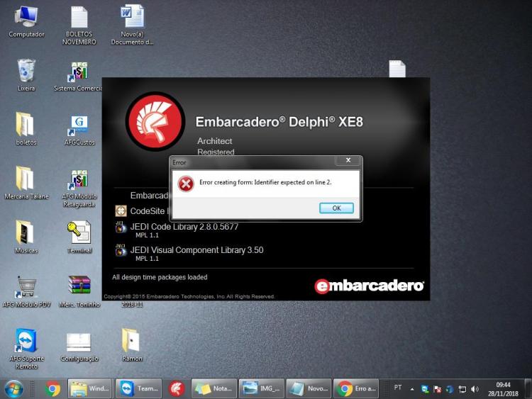532x399 pixels.
Task: Click the Delphi helmet logo on the splash screen
Action: point(155,121)
